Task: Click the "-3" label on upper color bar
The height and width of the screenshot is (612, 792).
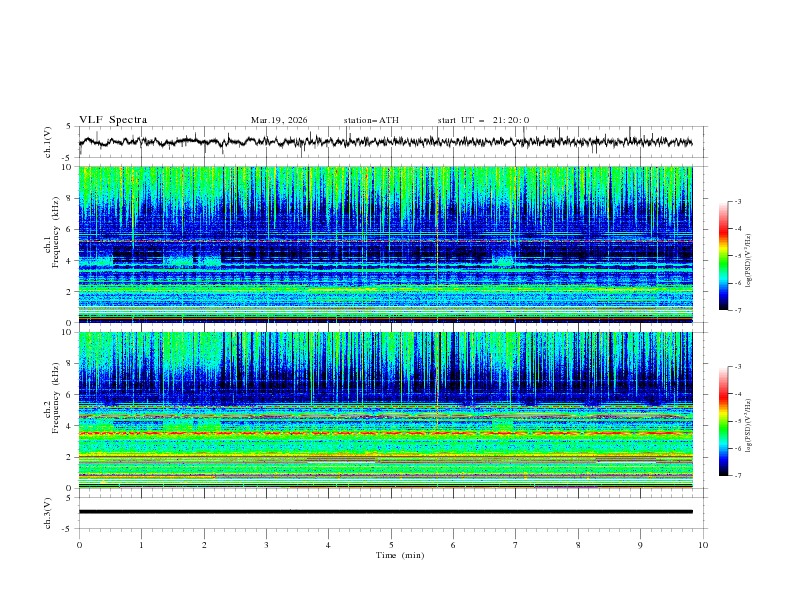Action: pyautogui.click(x=737, y=201)
